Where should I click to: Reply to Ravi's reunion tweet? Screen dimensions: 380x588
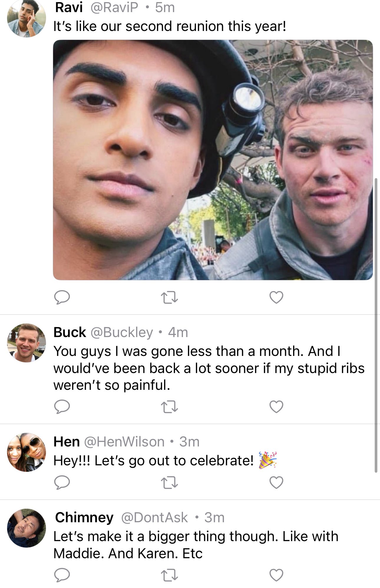[x=62, y=297]
